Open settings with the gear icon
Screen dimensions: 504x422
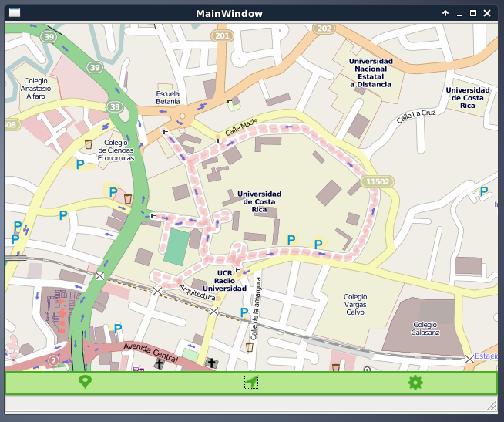click(415, 383)
